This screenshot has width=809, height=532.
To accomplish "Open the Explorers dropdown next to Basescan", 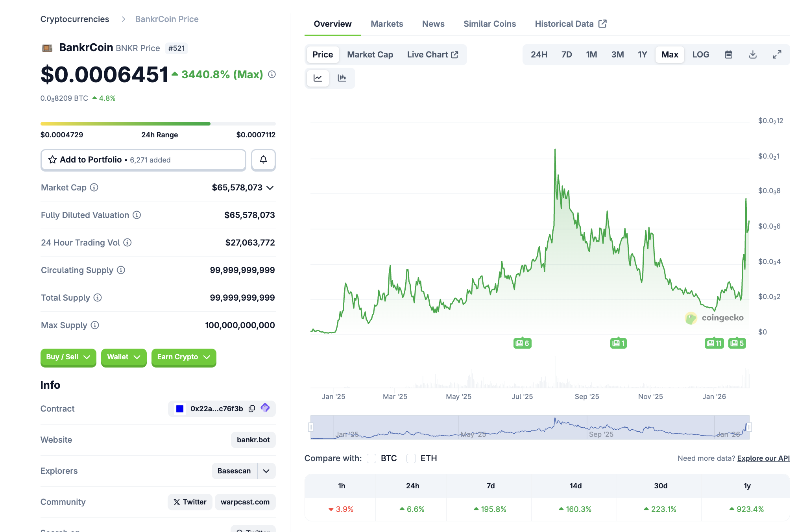I will 266,471.
